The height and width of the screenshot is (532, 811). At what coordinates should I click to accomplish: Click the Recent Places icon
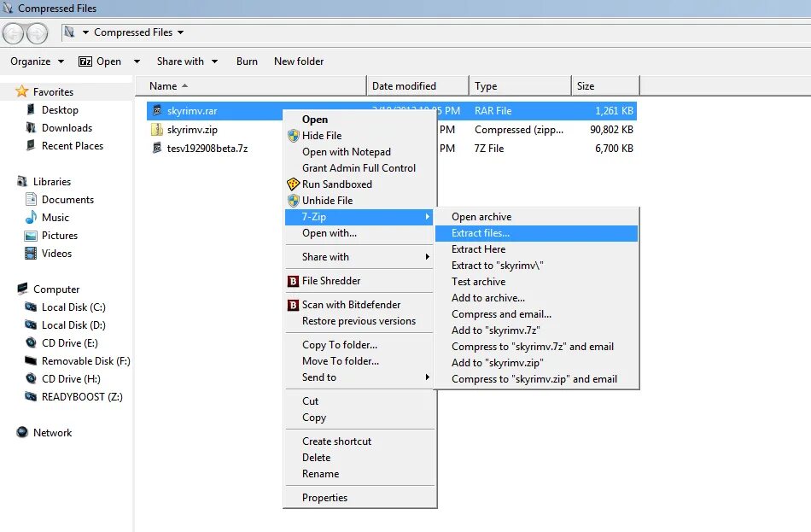click(31, 145)
